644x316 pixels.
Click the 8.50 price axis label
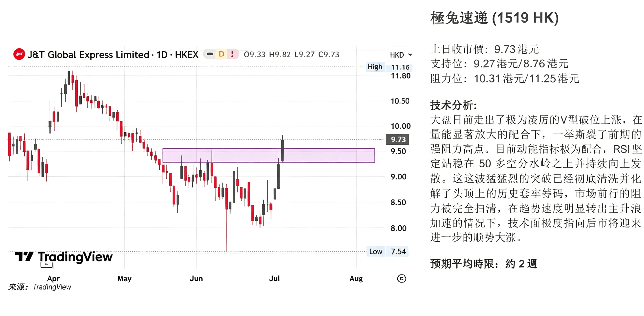coord(398,202)
